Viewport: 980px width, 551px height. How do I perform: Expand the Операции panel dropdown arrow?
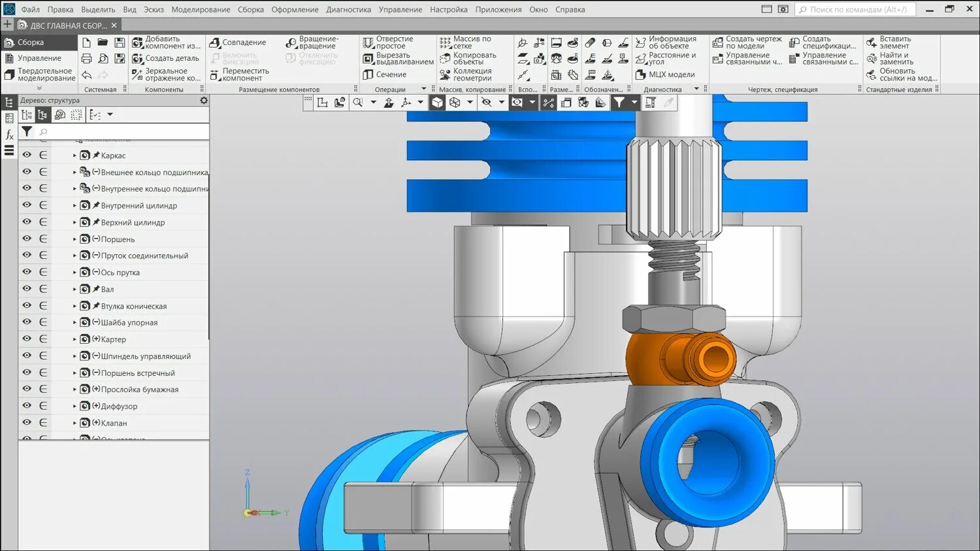tap(423, 89)
